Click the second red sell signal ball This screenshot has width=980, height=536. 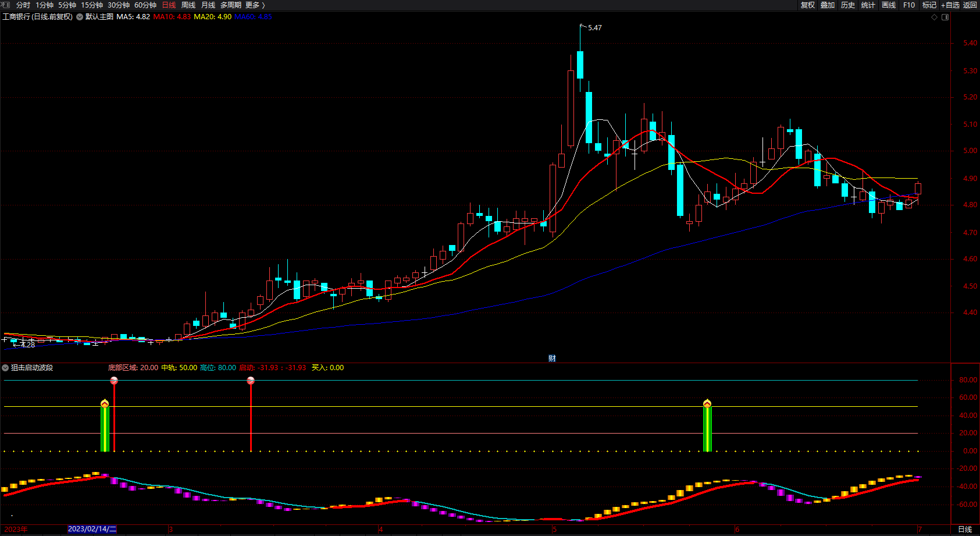point(251,381)
